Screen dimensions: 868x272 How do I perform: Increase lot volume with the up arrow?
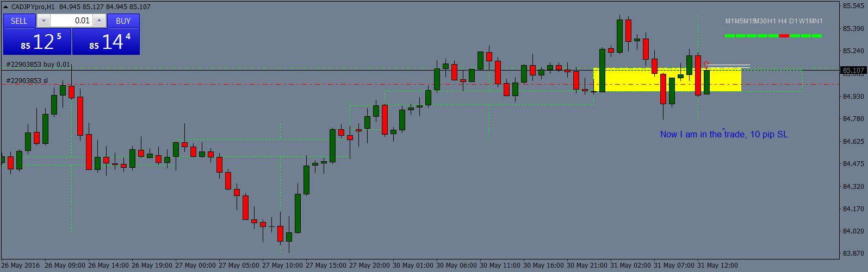pos(99,21)
